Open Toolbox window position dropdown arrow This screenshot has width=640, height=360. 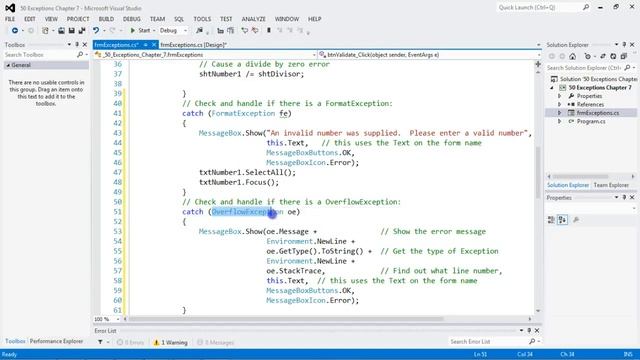point(69,44)
